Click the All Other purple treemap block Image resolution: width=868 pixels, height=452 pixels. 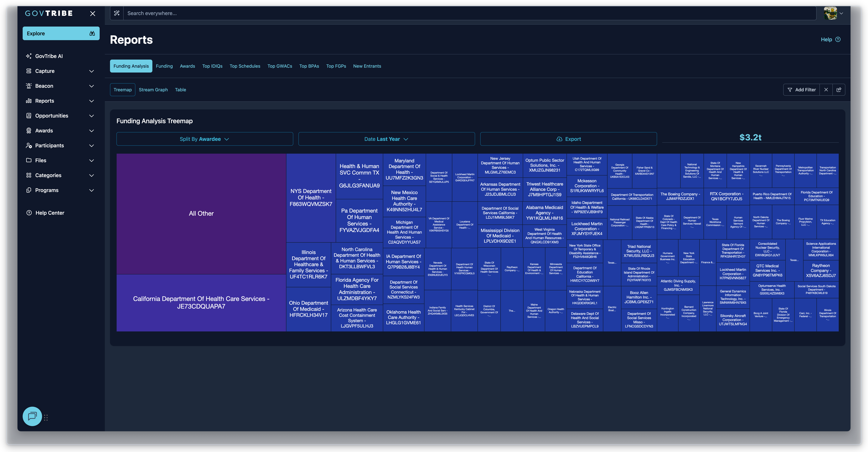tap(201, 214)
